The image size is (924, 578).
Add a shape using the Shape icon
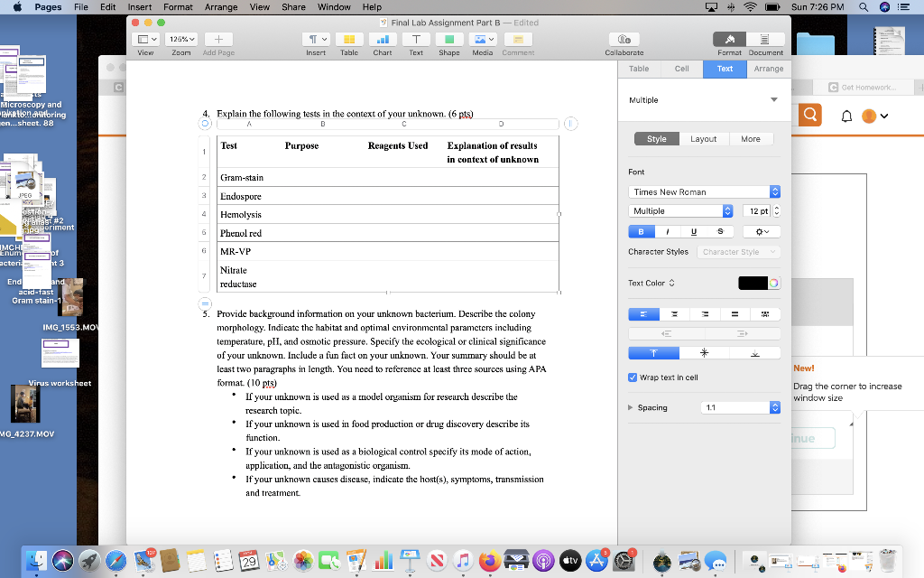pyautogui.click(x=448, y=40)
